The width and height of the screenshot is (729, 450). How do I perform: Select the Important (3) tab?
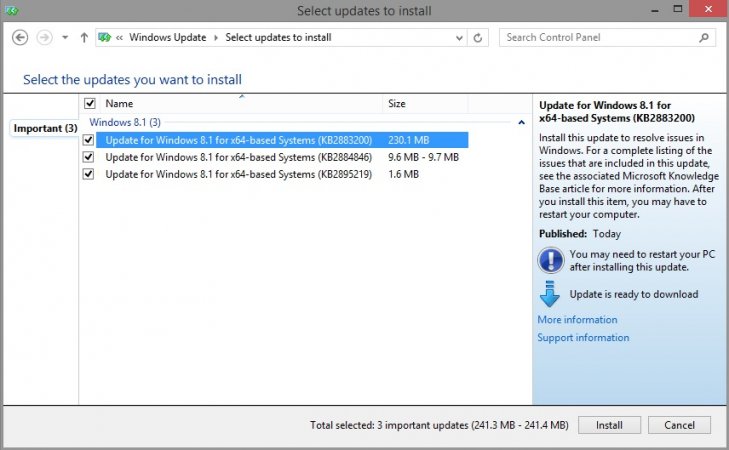45,128
